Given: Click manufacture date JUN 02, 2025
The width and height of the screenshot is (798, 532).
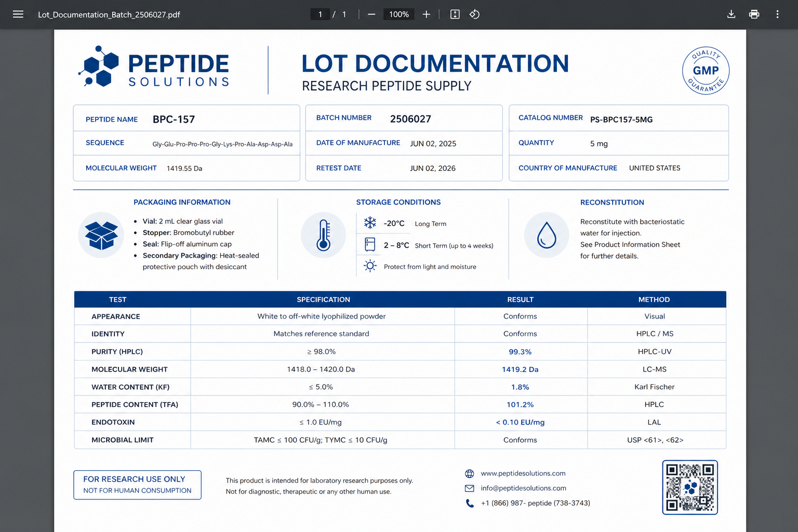Looking at the screenshot, I should pos(433,143).
